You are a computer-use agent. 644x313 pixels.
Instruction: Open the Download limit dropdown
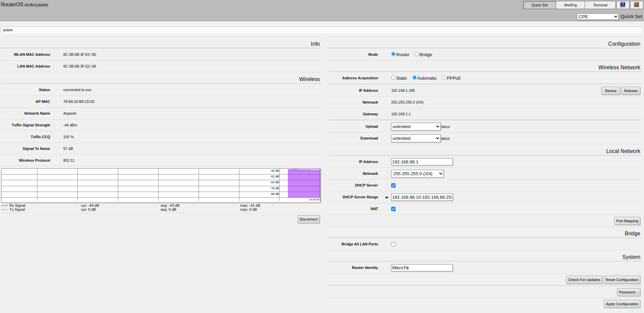[415, 139]
